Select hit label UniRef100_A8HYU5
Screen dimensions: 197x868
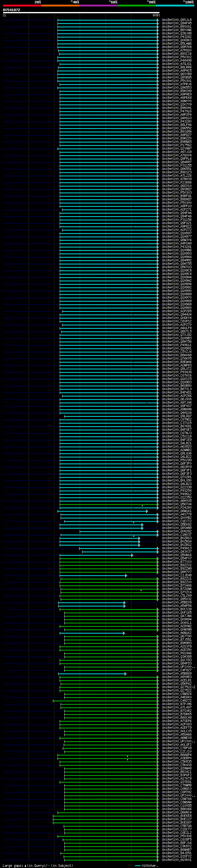(x=176, y=501)
